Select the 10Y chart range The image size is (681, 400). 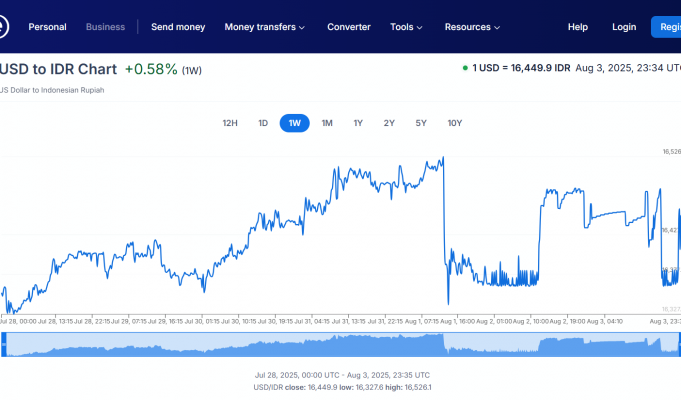click(x=455, y=123)
